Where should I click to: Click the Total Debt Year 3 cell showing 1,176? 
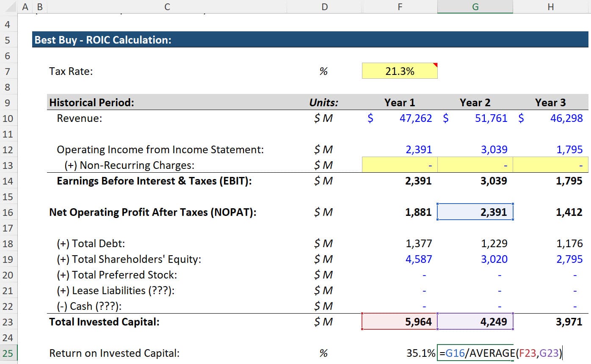pos(569,243)
